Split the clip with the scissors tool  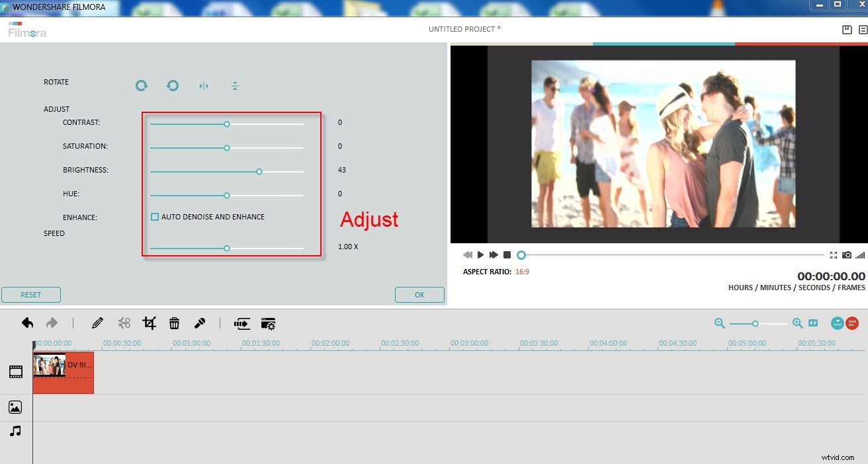click(124, 323)
